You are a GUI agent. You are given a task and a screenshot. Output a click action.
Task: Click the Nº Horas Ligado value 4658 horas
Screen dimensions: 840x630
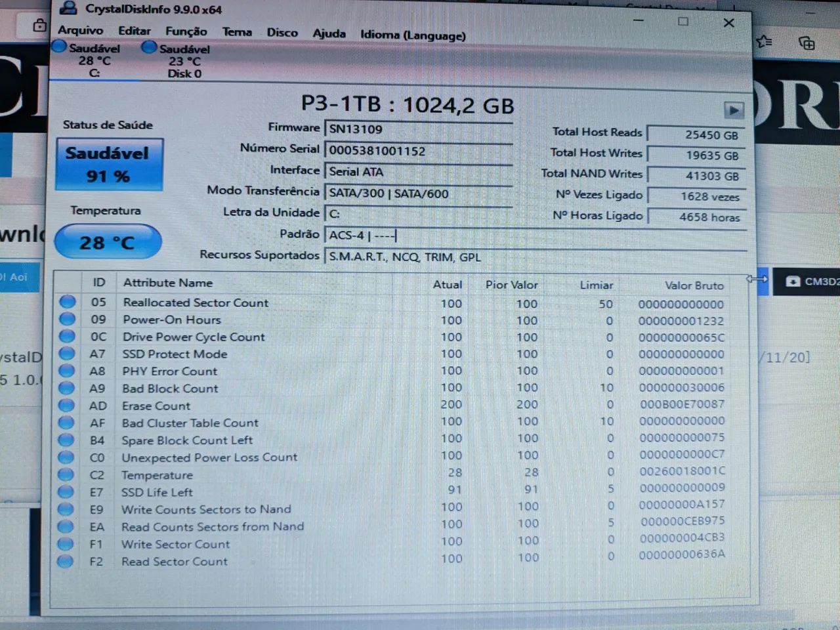(x=696, y=217)
